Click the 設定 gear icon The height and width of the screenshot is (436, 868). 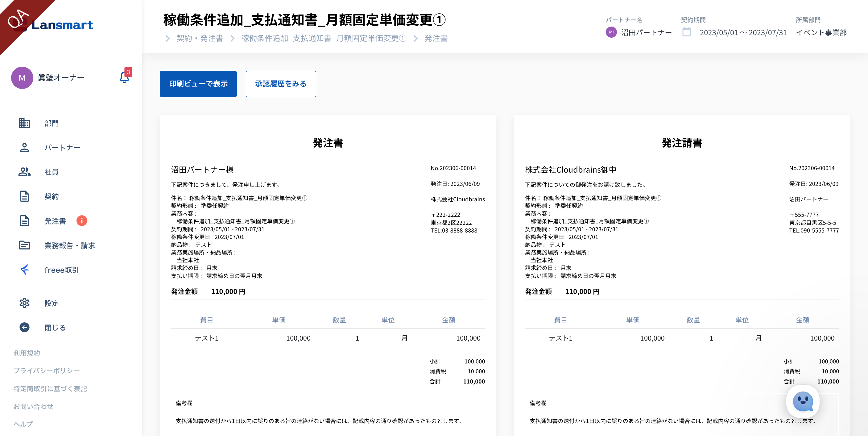click(x=24, y=303)
